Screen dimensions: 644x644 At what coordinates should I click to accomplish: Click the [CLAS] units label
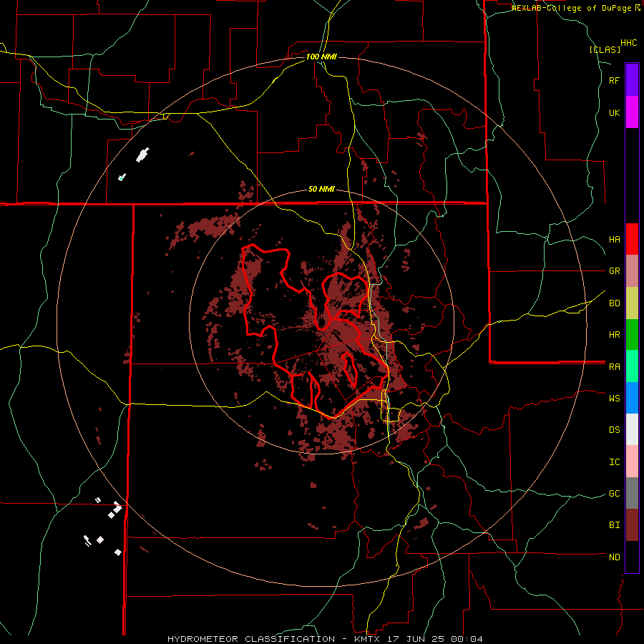pos(605,50)
